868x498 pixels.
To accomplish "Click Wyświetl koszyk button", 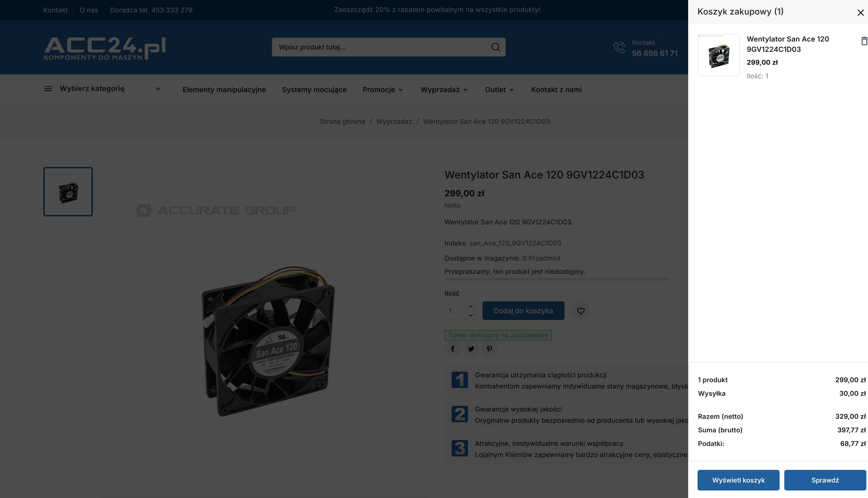I will [738, 480].
